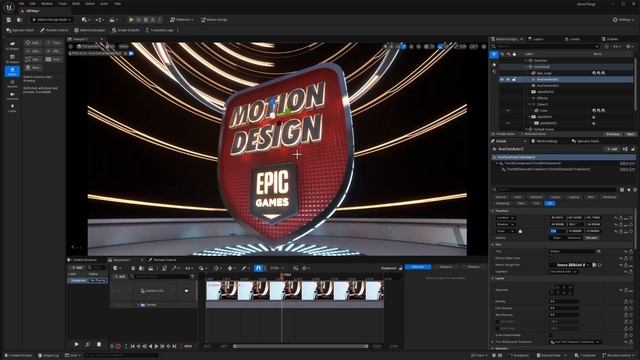The width and height of the screenshot is (640, 360).
Task: Open the Tools menu
Action: [62, 4]
